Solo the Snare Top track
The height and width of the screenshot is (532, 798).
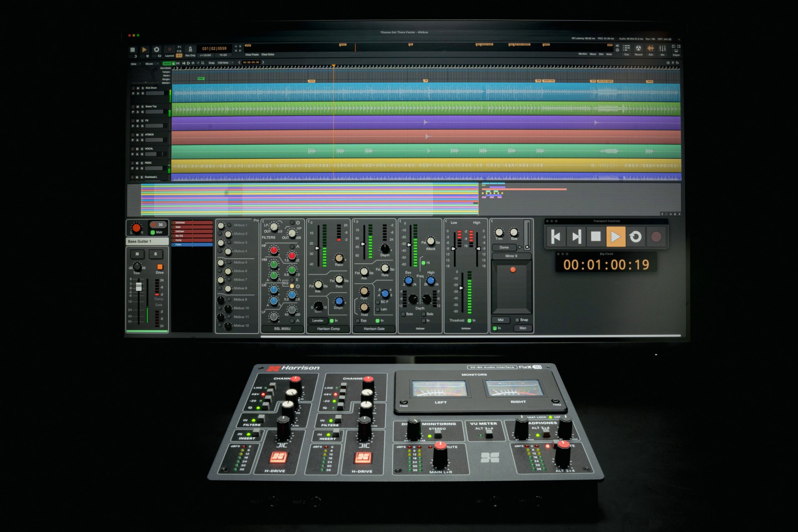tap(143, 106)
